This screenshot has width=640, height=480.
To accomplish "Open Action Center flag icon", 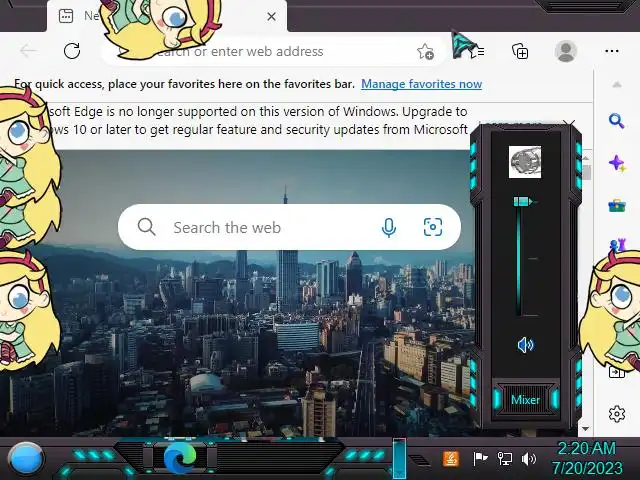I will click(480, 459).
